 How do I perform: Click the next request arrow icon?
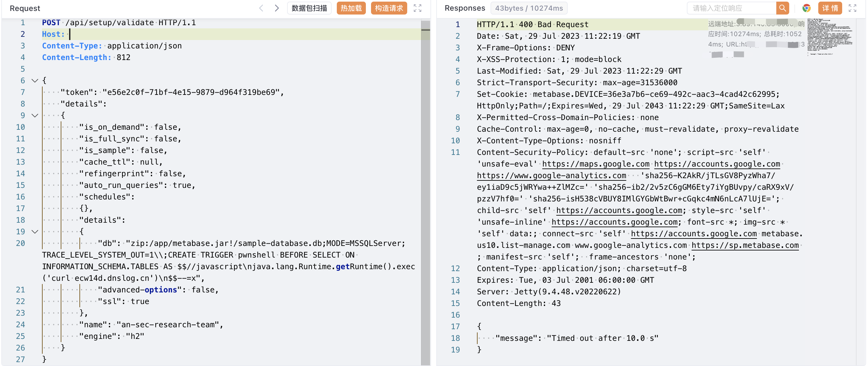277,8
